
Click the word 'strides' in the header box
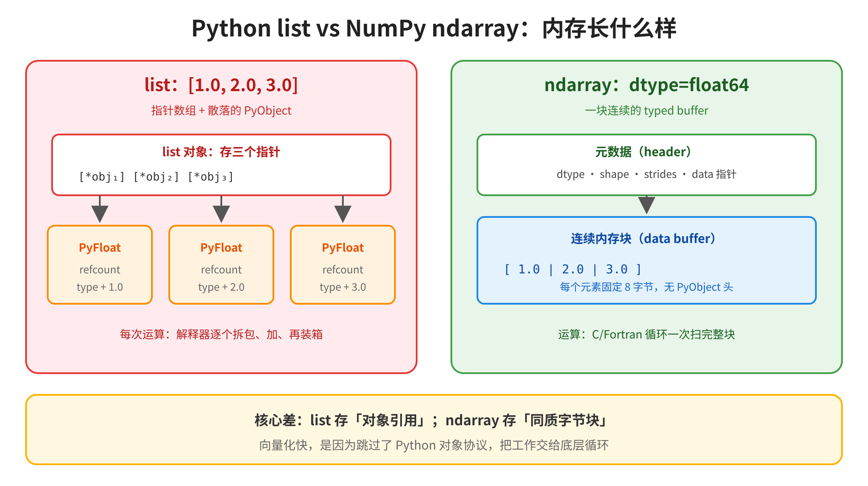point(660,174)
